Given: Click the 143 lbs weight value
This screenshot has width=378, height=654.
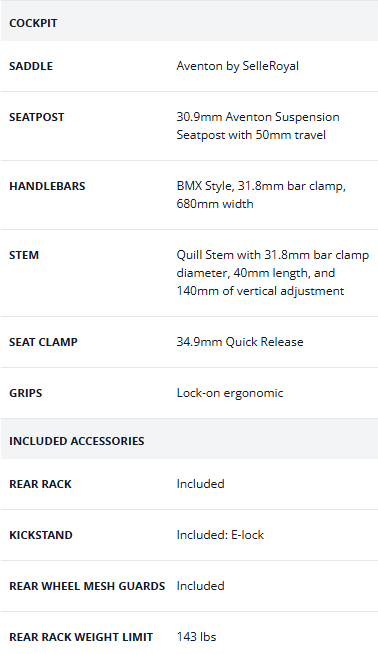Looking at the screenshot, I should click(197, 637).
